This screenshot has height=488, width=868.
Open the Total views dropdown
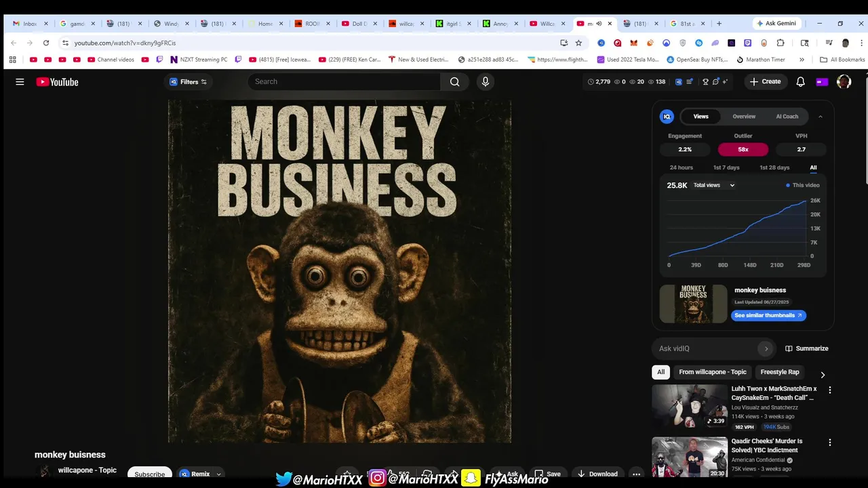(713, 185)
